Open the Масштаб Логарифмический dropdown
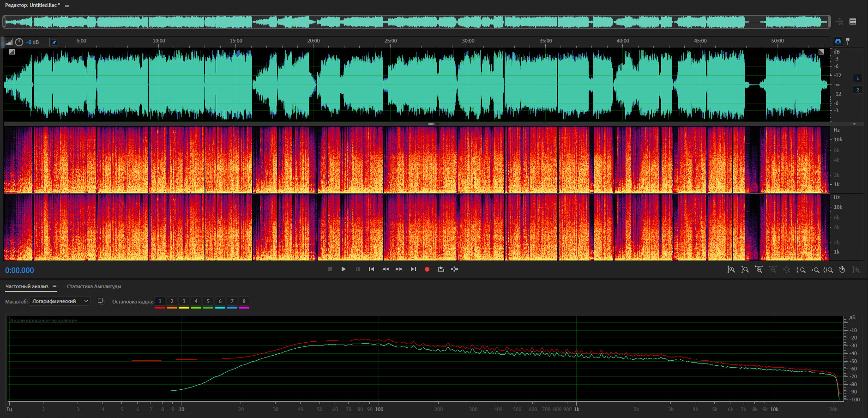 tap(60, 301)
